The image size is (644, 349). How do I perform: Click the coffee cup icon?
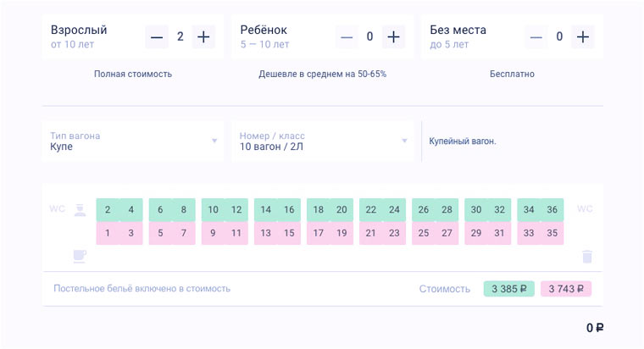[79, 256]
